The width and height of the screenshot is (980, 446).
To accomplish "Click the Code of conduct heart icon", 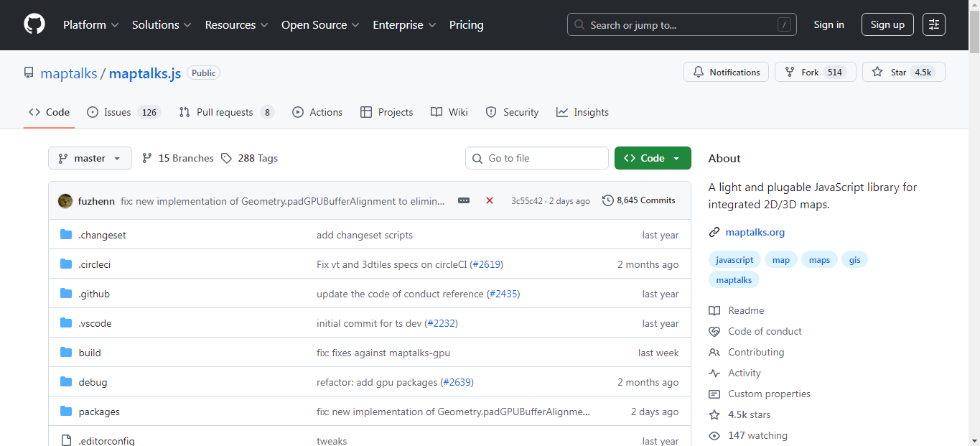I will (x=714, y=331).
